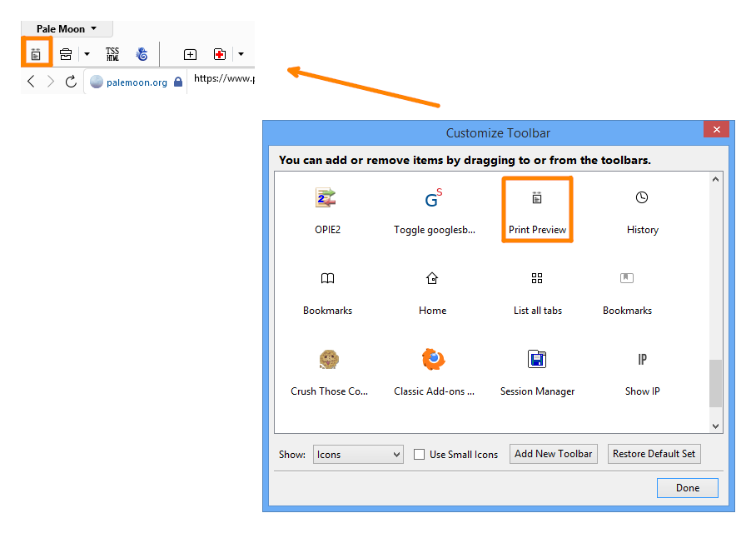The image size is (756, 533).
Task: Select the List all tabs icon
Action: pos(537,278)
